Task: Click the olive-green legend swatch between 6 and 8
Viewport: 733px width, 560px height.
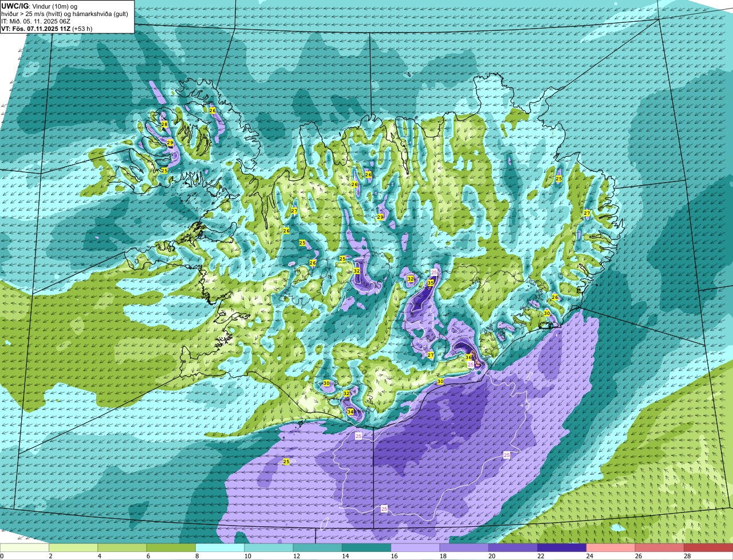Action: pos(171,547)
